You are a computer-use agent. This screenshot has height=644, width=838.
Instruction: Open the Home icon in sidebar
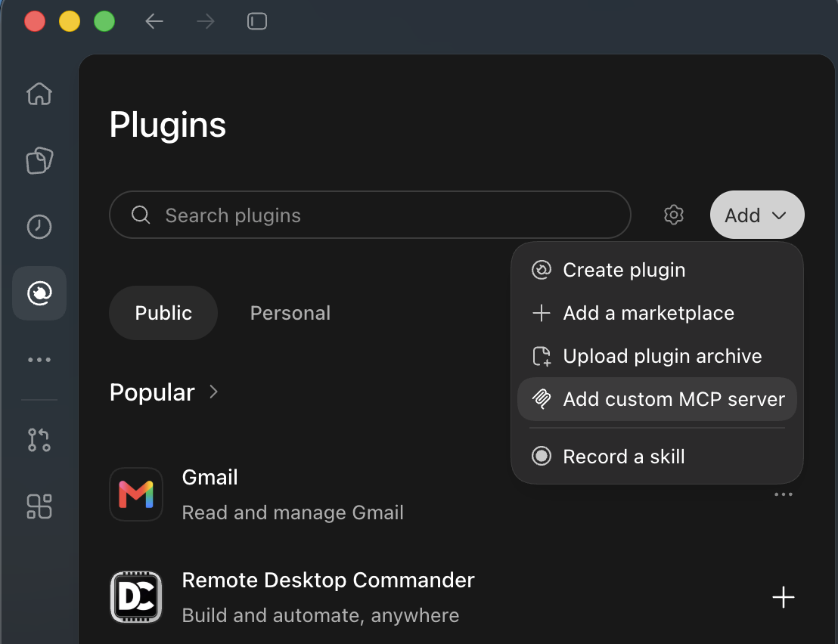click(x=39, y=94)
